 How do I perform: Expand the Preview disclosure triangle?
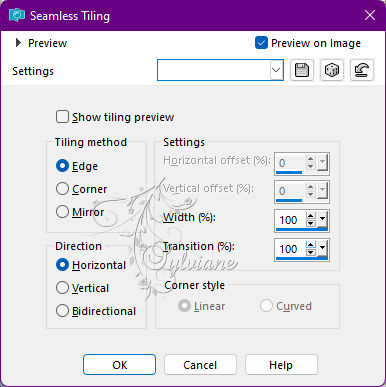[18, 43]
